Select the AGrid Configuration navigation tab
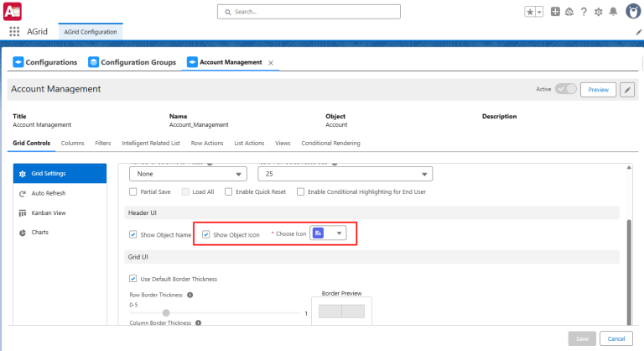The image size is (644, 351). coord(91,32)
